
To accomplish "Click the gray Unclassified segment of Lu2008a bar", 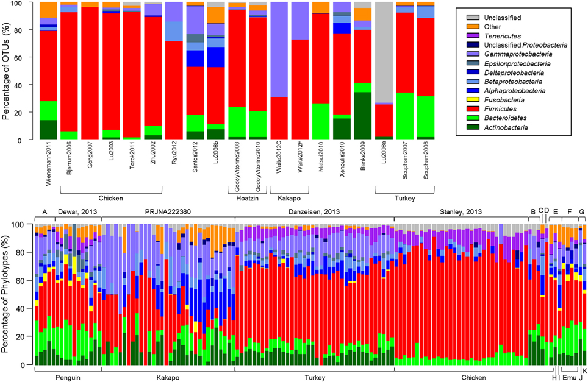I will pyautogui.click(x=384, y=52).
